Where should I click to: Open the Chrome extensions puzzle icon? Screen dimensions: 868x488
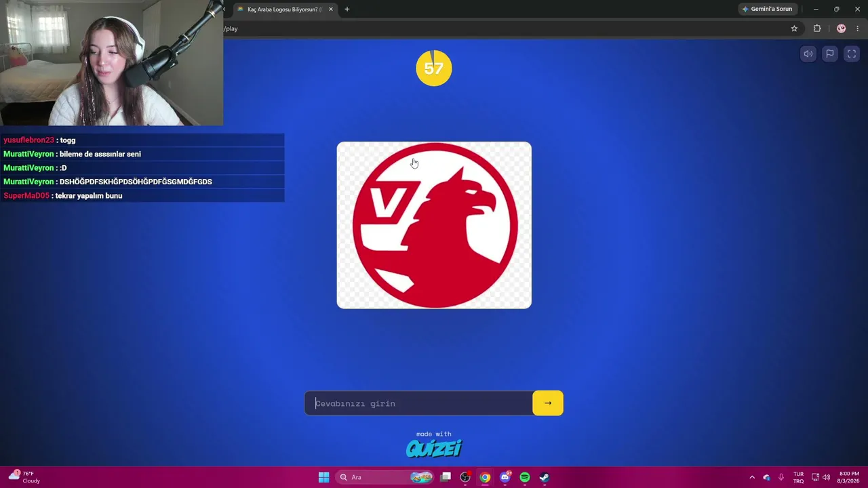click(x=817, y=28)
